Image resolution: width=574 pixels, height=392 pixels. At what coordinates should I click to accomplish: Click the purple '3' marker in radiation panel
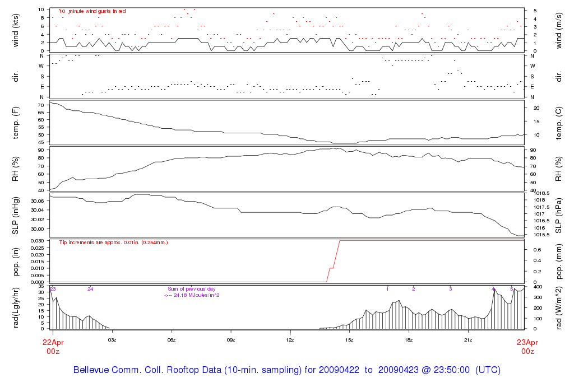451,289
